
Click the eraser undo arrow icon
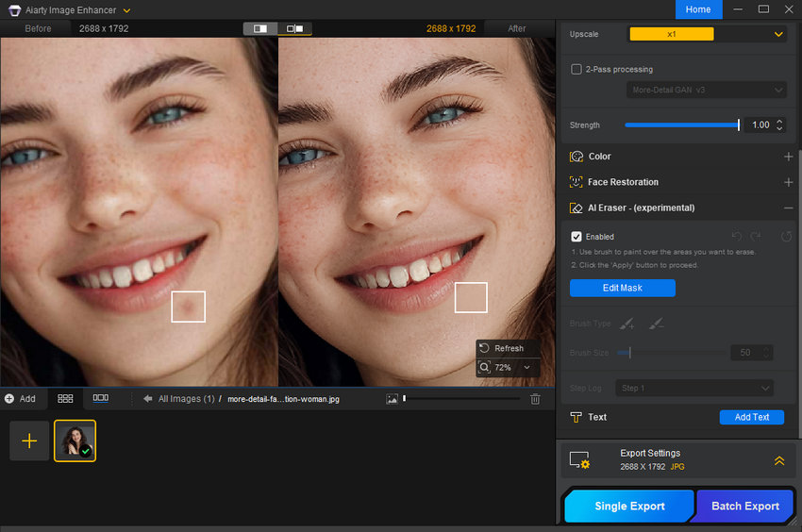(737, 236)
